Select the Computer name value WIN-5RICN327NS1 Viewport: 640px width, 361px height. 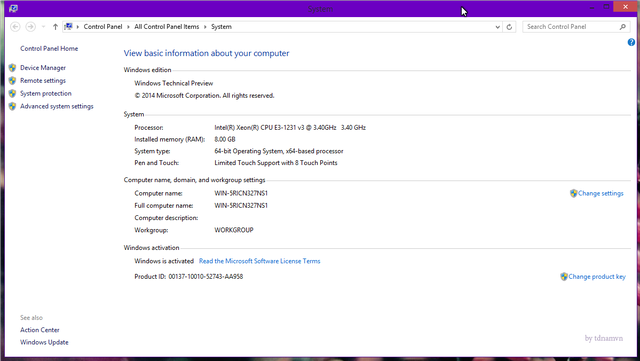click(x=241, y=193)
